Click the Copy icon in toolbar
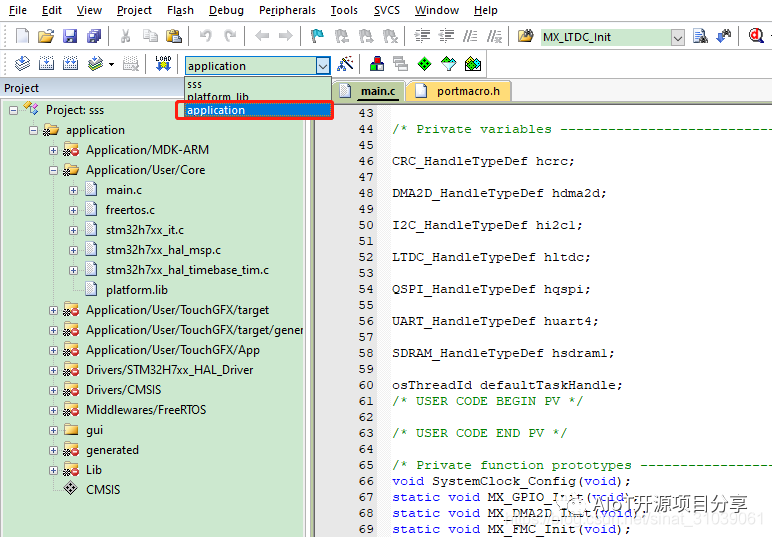Viewport: 772px width, 537px height. coord(150,36)
